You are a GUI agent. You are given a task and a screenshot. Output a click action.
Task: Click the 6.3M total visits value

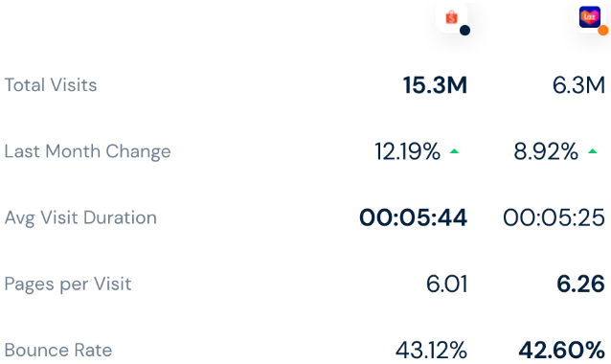[x=578, y=85]
